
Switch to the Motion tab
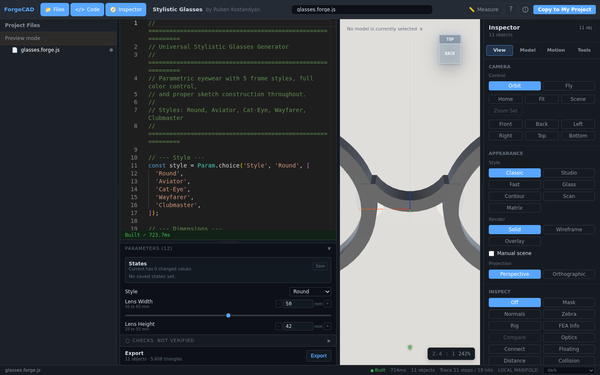point(556,50)
